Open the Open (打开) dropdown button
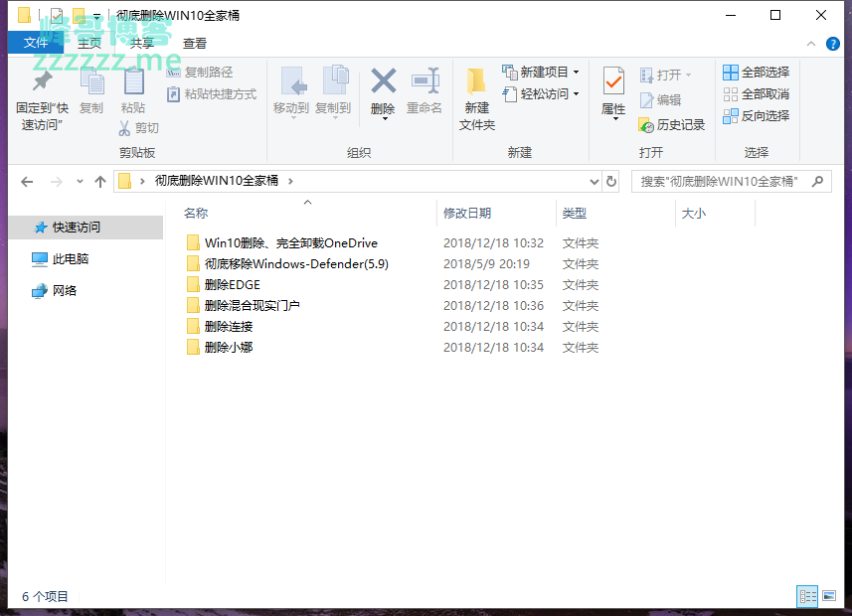The width and height of the screenshot is (852, 616). 665,75
